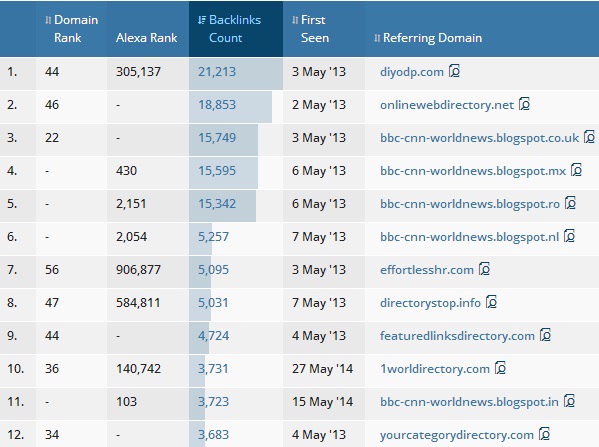Click the magnifier icon beside bbc-cnn-worldnews.blogspot.nl
Image resolution: width=599 pixels, height=447 pixels.
coord(569,236)
